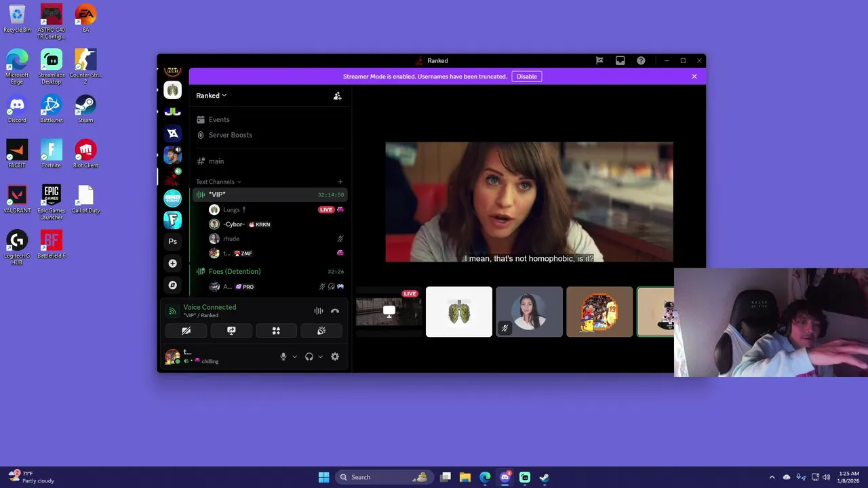Click the Add a Server plus icon

tap(172, 263)
